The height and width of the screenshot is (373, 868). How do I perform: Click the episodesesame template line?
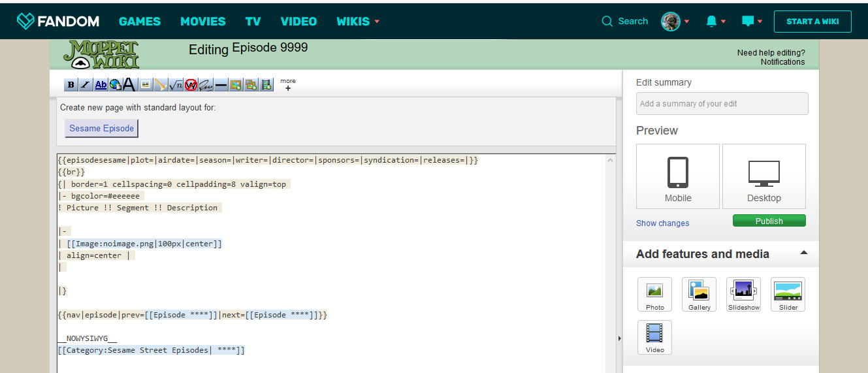coord(268,160)
